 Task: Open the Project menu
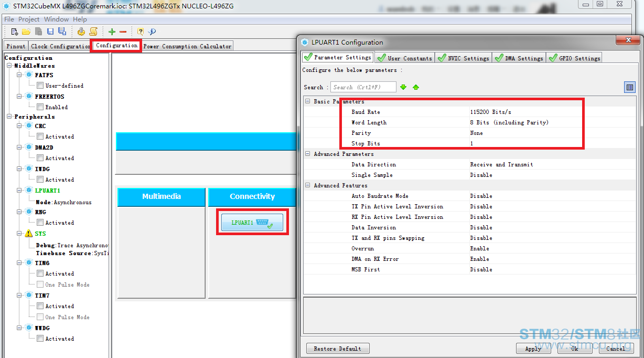click(29, 19)
